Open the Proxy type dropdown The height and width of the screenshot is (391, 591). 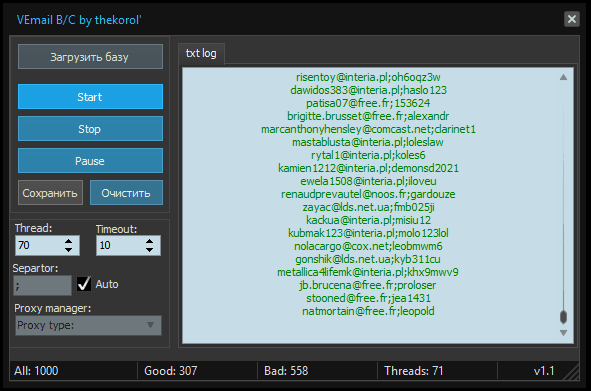pyautogui.click(x=89, y=325)
